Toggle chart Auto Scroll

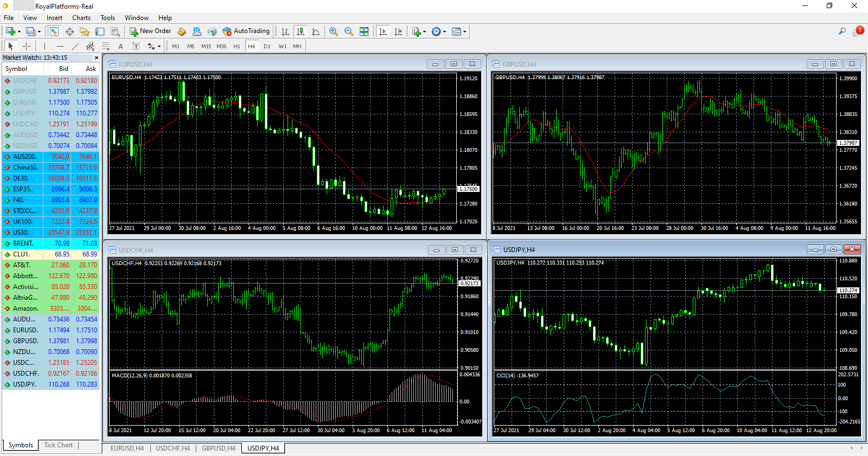pyautogui.click(x=383, y=31)
